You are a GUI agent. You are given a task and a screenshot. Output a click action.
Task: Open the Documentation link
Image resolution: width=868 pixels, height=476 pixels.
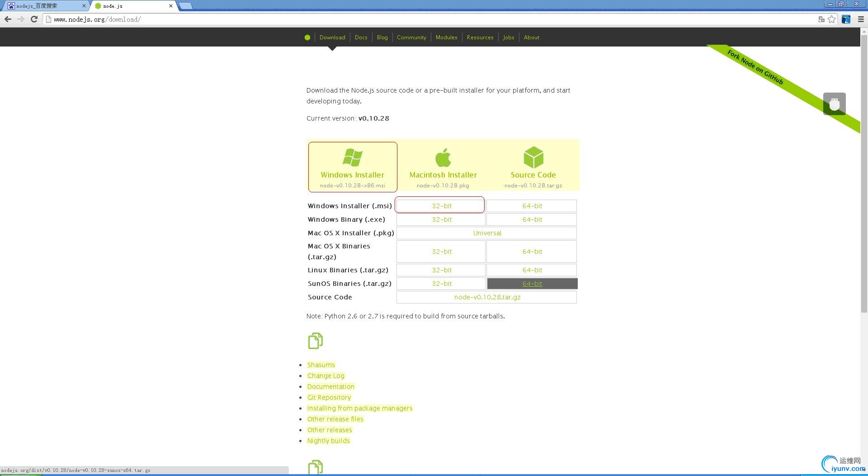pos(330,387)
